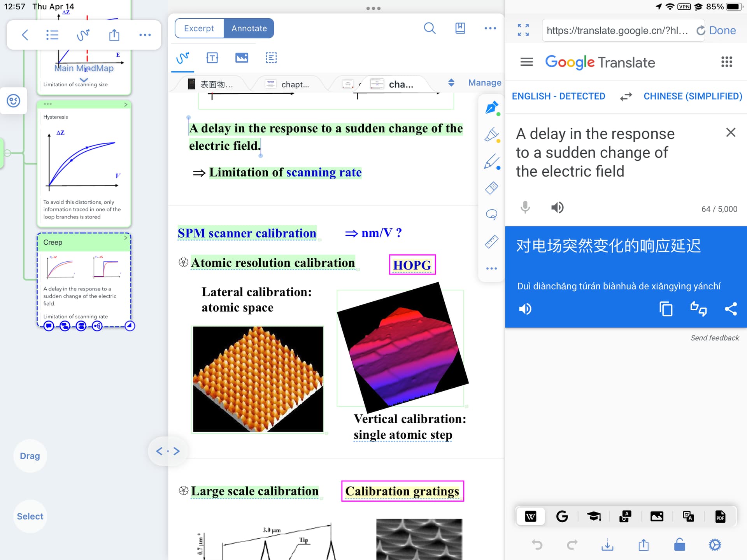Select the translate engine icon

click(x=688, y=516)
